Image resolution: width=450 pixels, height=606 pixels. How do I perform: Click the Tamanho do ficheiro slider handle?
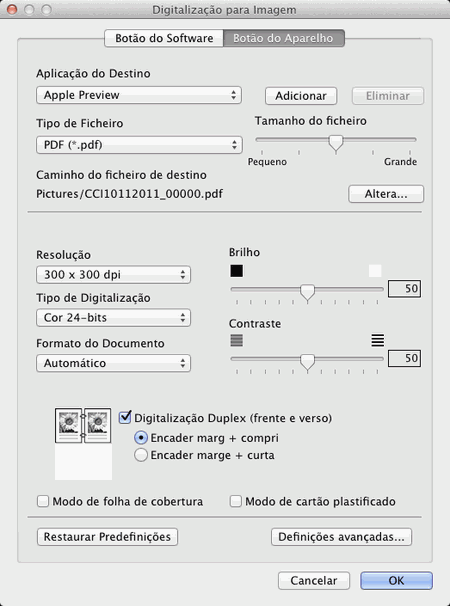(x=336, y=143)
